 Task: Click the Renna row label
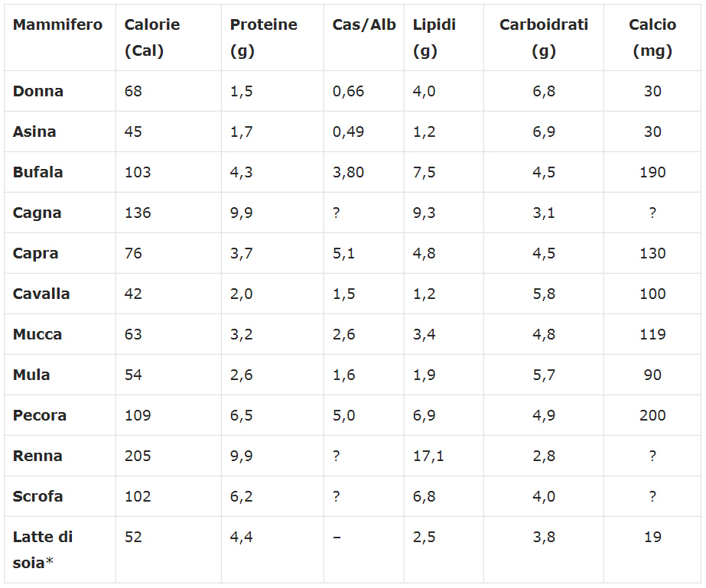(37, 456)
